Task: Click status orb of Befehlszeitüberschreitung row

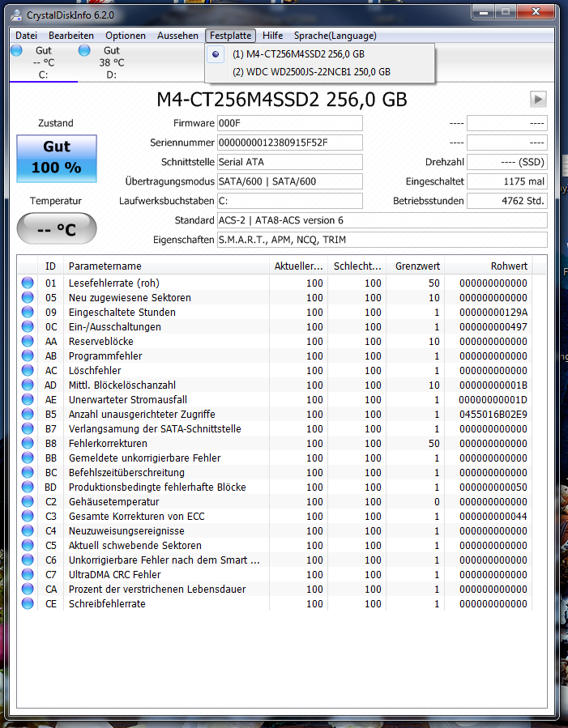Action: click(x=28, y=472)
